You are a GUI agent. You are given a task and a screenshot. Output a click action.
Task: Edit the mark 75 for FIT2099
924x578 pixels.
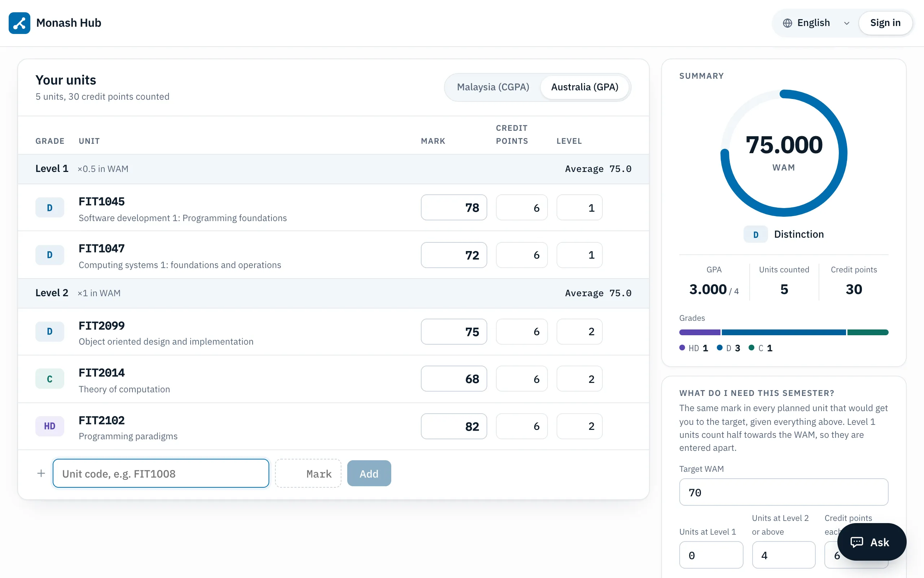coord(454,331)
